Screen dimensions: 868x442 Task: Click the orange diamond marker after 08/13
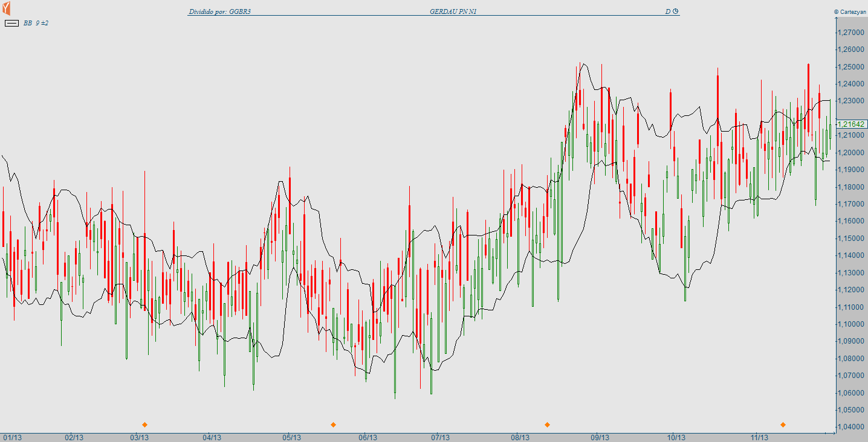coord(547,424)
